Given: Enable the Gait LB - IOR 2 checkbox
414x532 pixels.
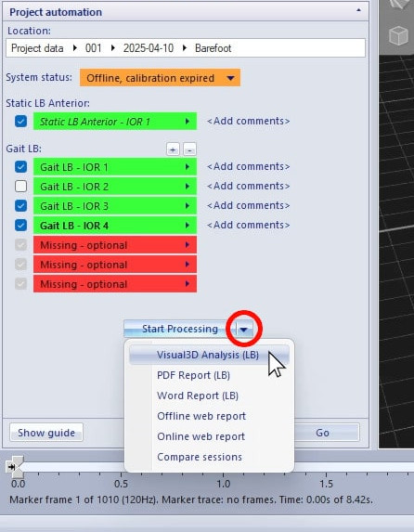Looking at the screenshot, I should [x=20, y=187].
